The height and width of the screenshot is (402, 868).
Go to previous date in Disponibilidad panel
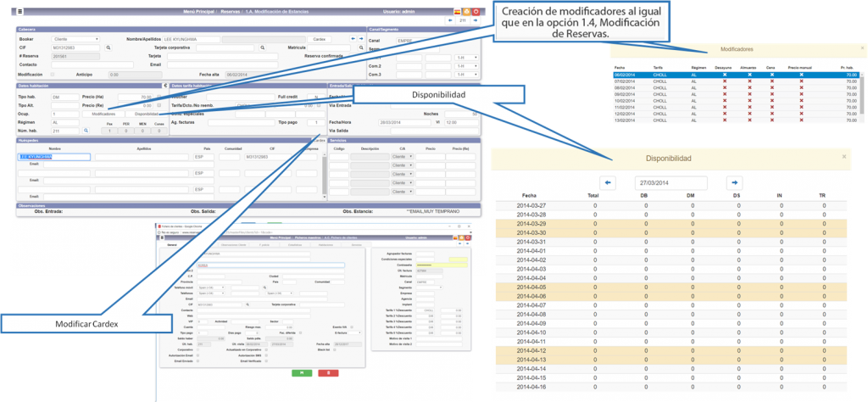[608, 182]
